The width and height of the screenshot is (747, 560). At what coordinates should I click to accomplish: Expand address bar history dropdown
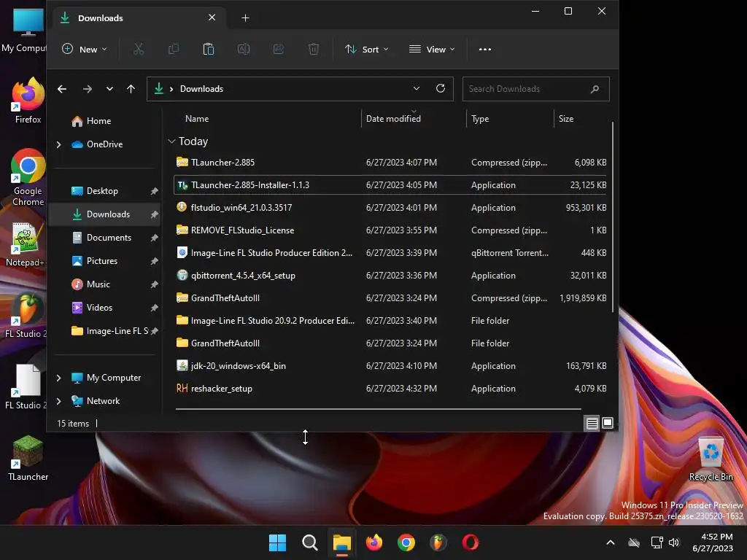pos(417,88)
